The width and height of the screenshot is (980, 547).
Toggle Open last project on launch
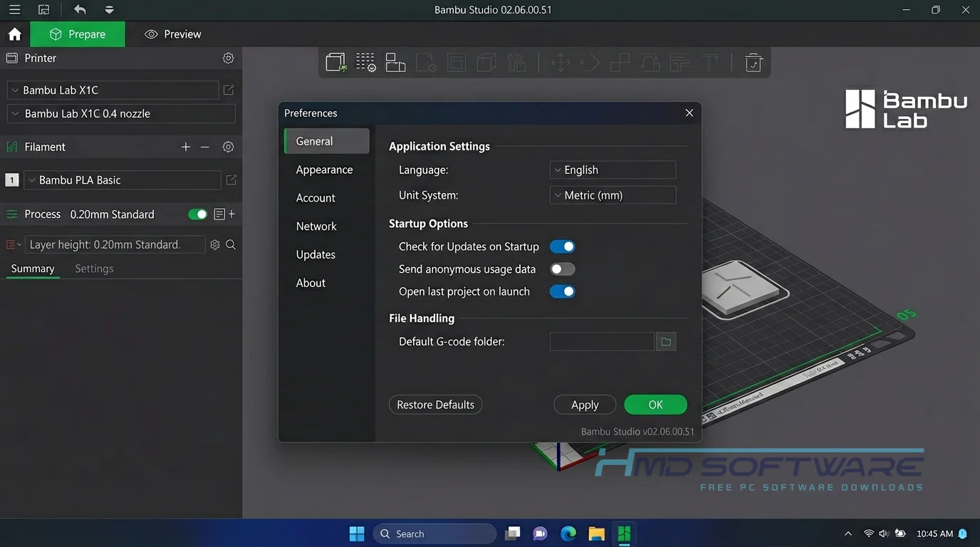563,291
